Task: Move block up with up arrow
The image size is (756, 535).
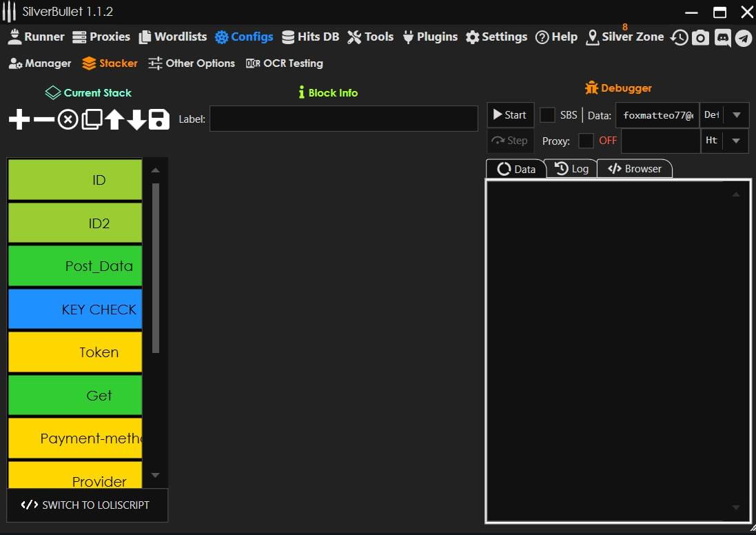Action: 115,119
